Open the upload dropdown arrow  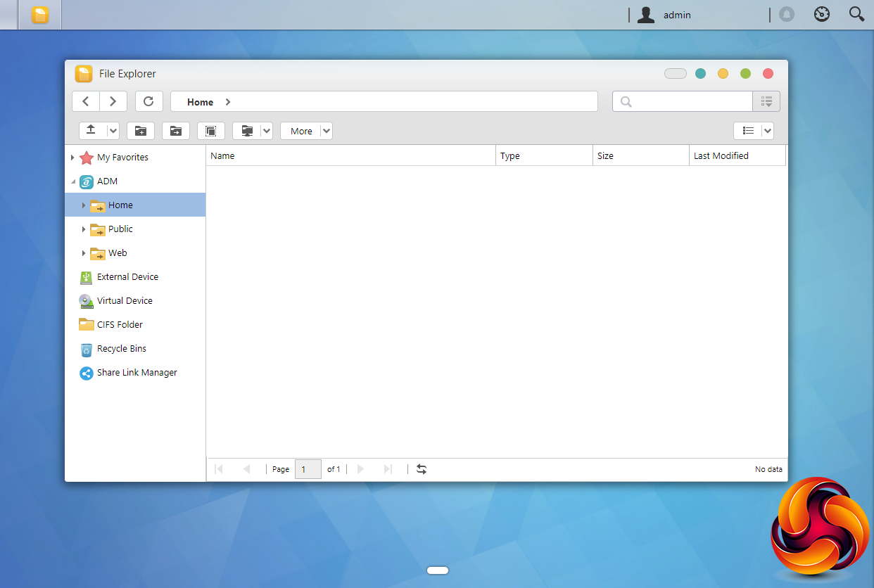coord(113,131)
